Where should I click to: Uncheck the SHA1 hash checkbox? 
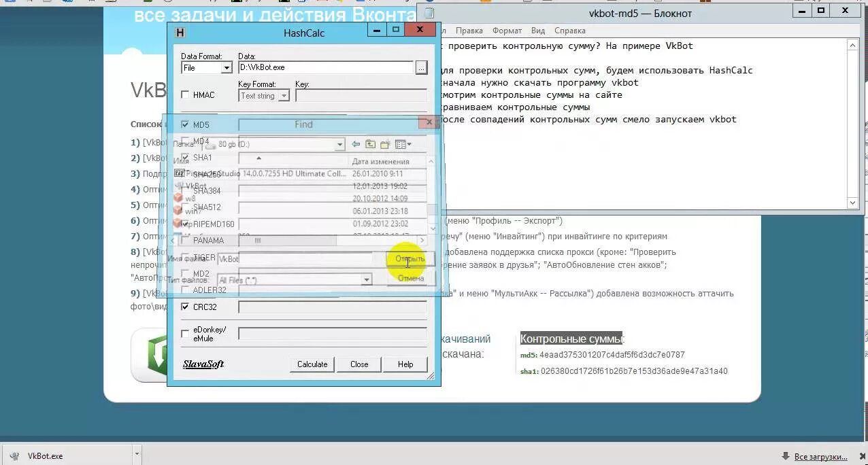[186, 157]
